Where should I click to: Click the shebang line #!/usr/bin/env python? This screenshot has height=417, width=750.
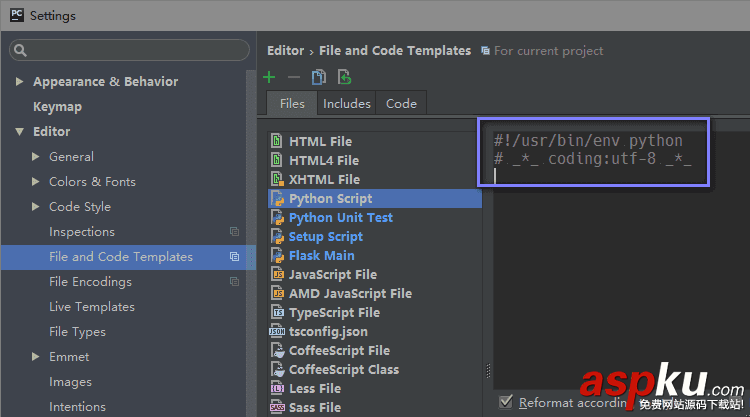tap(588, 141)
